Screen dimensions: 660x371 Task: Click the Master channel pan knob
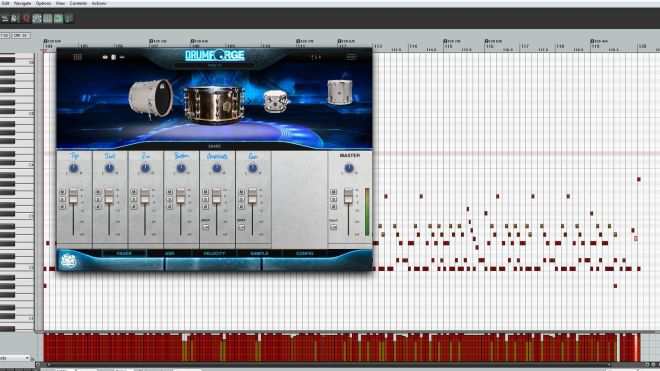(349, 168)
